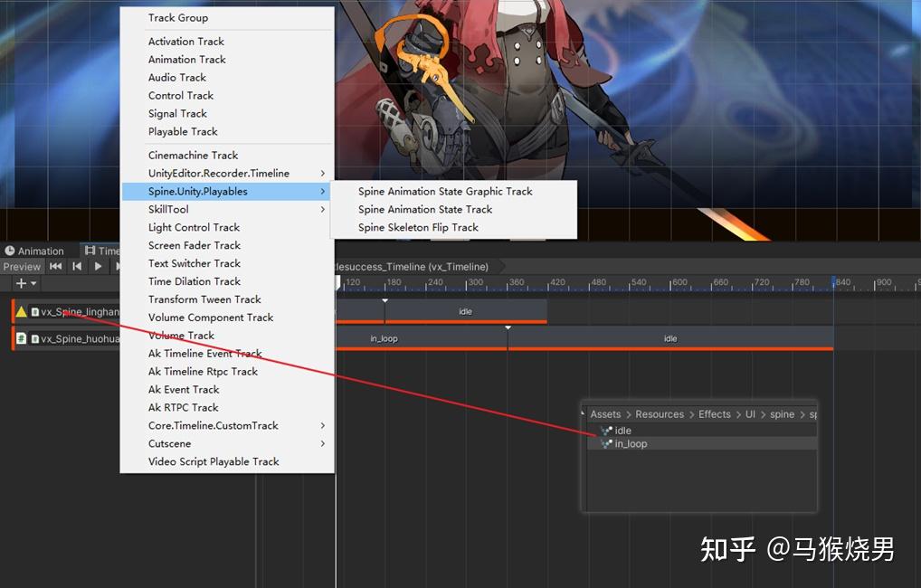The height and width of the screenshot is (588, 921).
Task: Select the idle animation asset
Action: point(702,431)
